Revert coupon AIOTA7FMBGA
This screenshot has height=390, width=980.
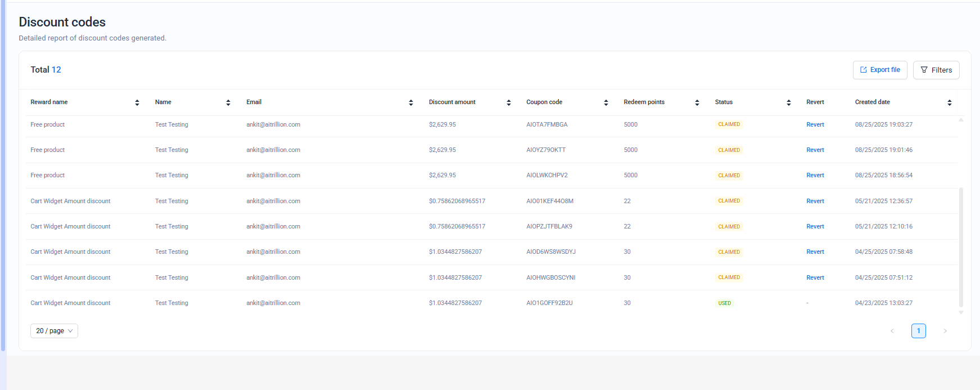815,124
